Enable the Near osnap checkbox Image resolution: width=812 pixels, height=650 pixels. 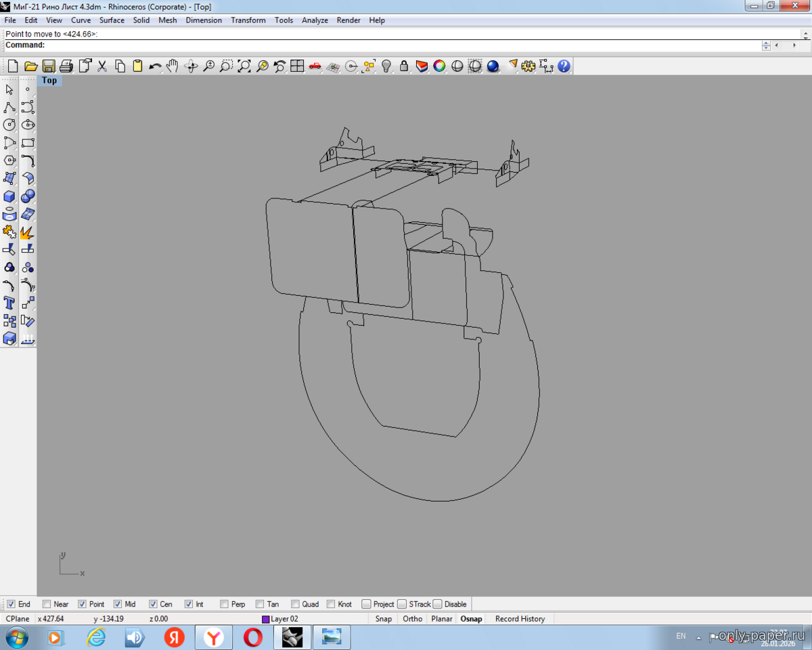(x=47, y=604)
